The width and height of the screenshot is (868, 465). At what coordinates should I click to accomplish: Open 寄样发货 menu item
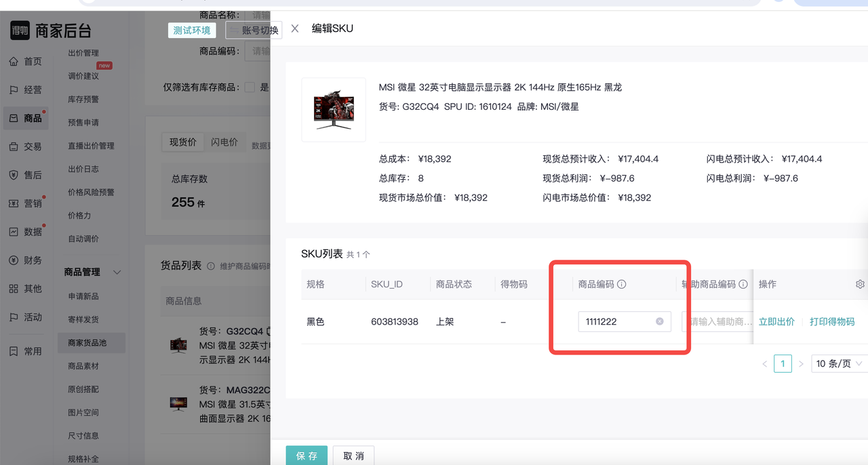[83, 320]
